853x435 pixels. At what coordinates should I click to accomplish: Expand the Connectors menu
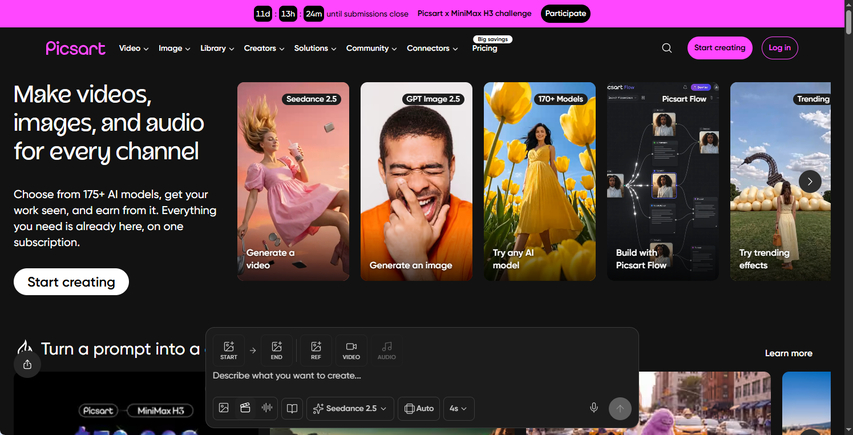click(432, 48)
